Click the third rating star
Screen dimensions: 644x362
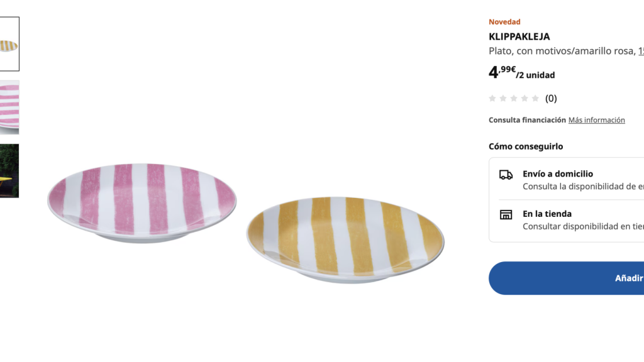point(514,98)
